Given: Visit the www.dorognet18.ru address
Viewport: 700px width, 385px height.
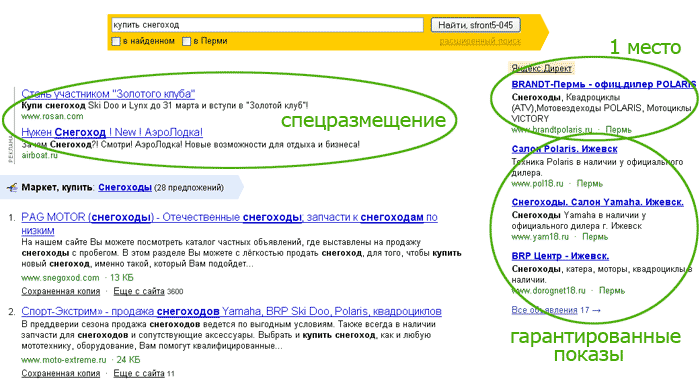Looking at the screenshot, I should (549, 291).
